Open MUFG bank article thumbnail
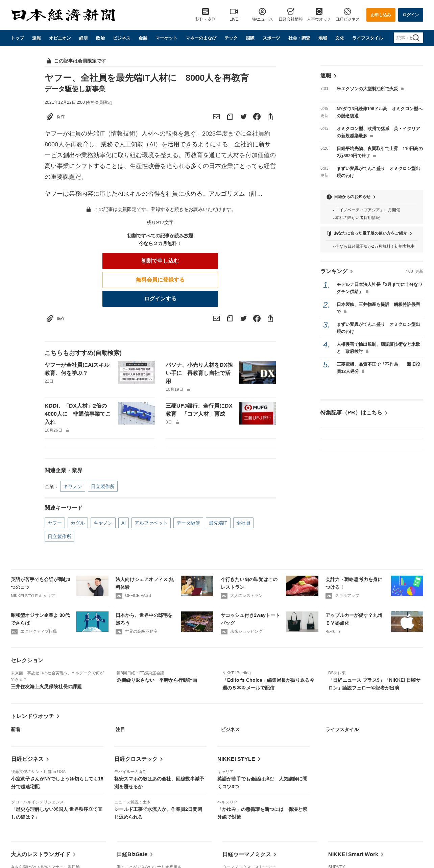 tap(258, 413)
